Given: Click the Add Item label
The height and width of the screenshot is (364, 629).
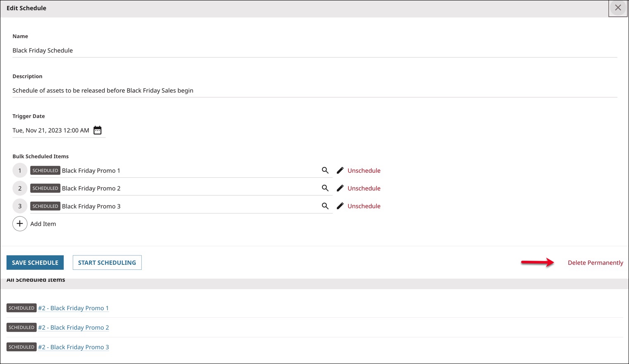Looking at the screenshot, I should [43, 224].
